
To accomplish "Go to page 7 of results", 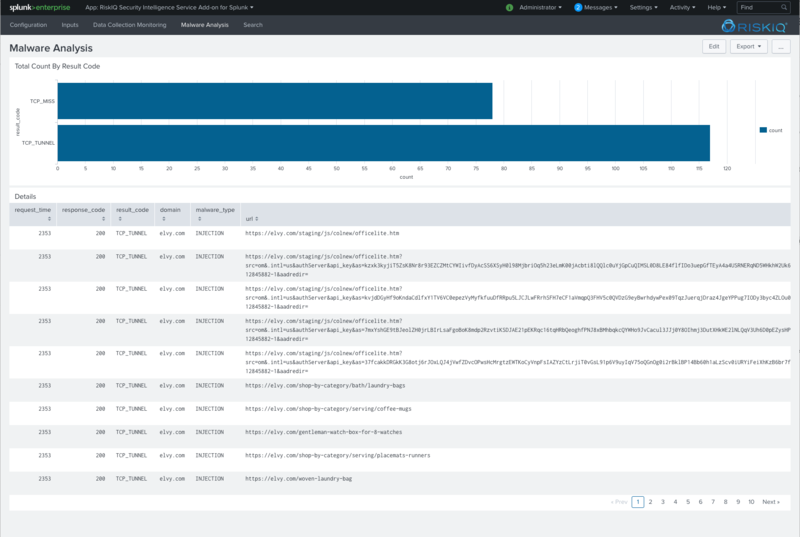I will coord(713,502).
